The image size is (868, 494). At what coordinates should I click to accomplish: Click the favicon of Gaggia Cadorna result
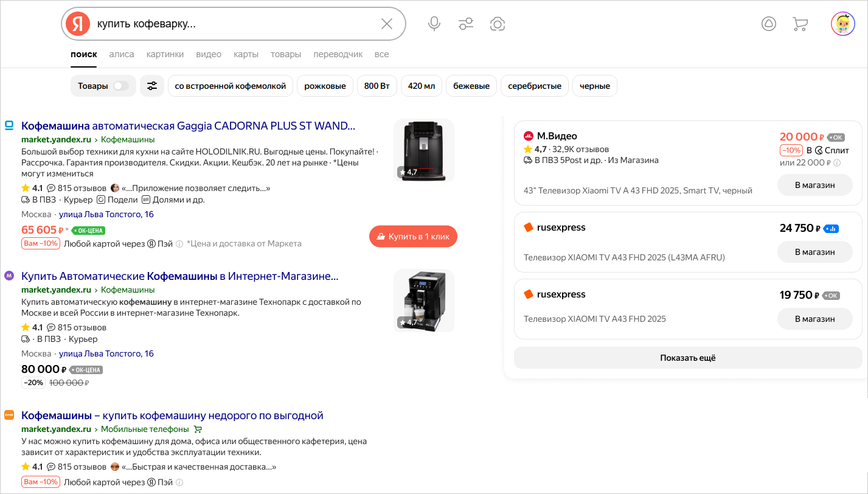click(x=9, y=125)
